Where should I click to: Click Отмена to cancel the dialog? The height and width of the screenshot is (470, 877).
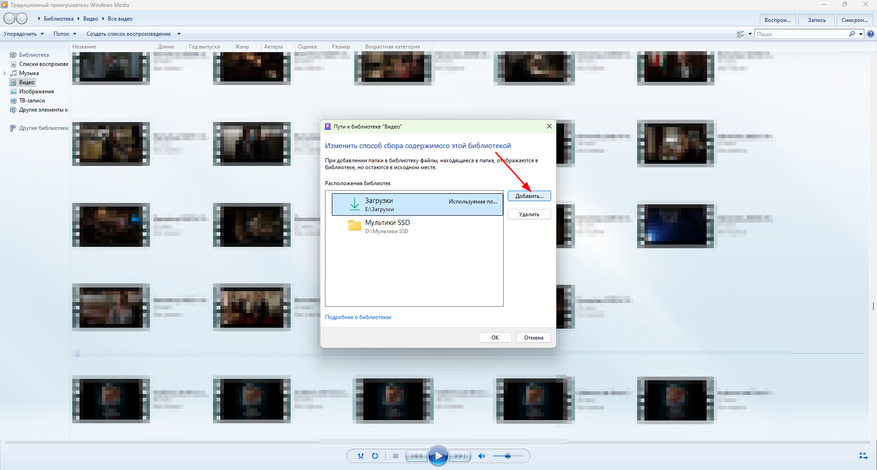tap(534, 337)
